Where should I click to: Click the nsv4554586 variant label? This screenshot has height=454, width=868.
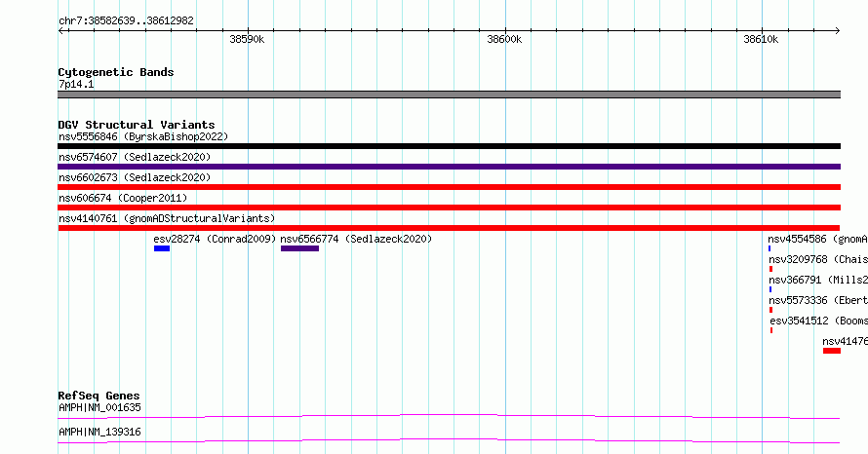pyautogui.click(x=817, y=239)
